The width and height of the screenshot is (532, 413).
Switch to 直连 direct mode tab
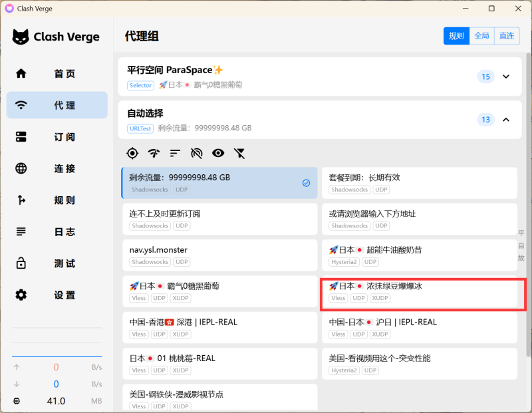(507, 36)
